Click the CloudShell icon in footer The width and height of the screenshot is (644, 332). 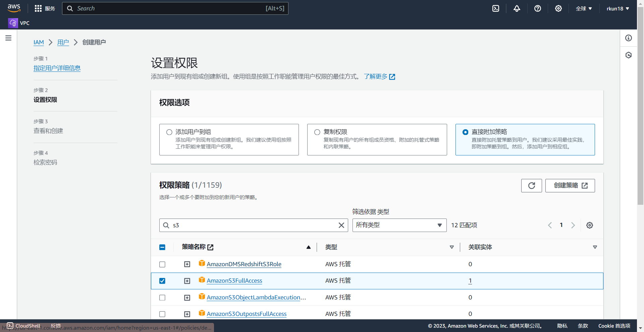10,326
